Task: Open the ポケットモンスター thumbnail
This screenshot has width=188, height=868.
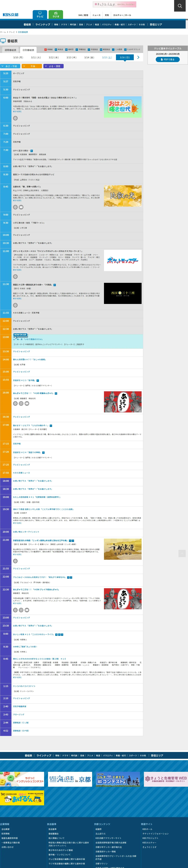Action: click(123, 260)
